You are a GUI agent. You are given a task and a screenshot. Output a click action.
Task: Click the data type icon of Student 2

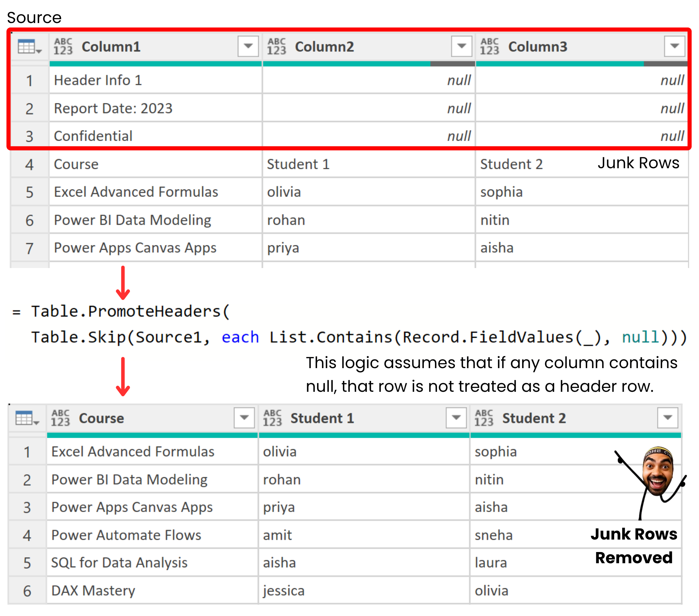point(484,418)
